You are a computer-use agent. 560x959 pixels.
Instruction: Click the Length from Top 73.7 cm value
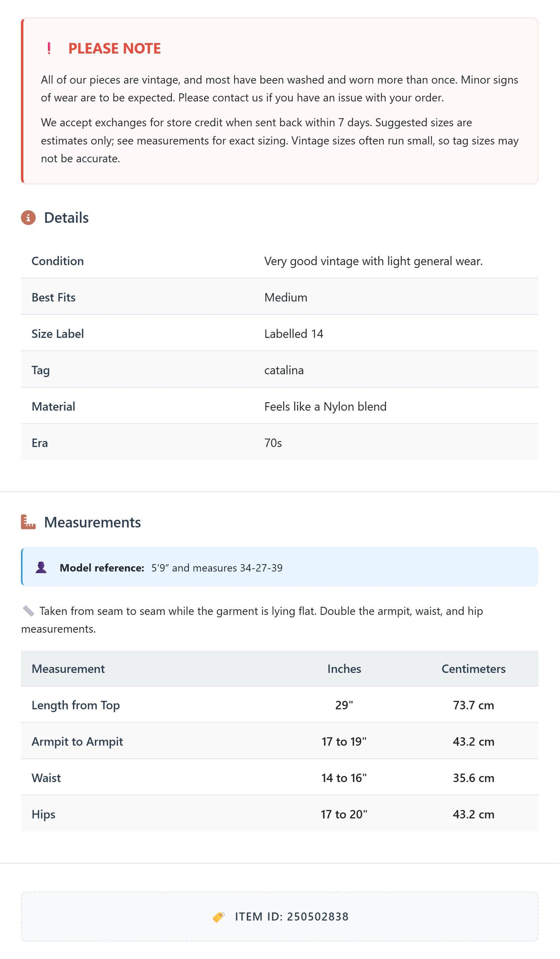474,706
